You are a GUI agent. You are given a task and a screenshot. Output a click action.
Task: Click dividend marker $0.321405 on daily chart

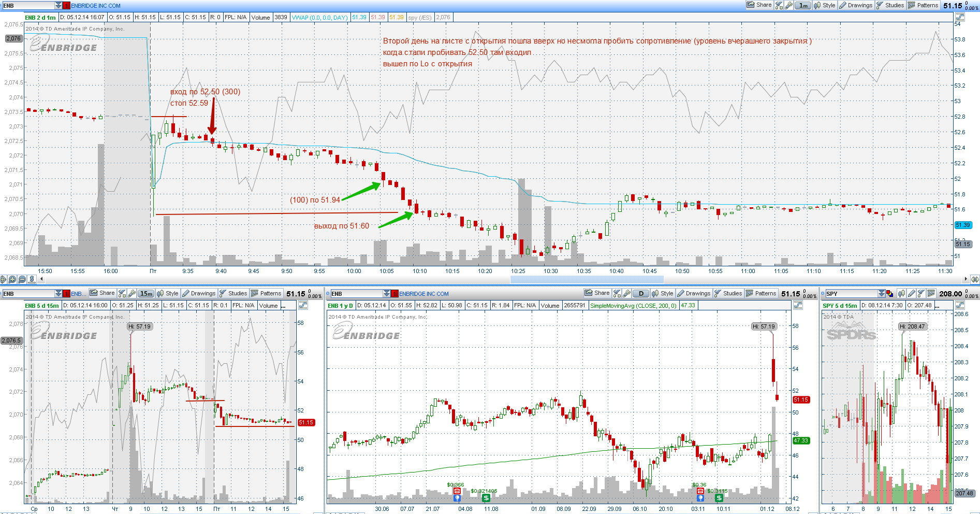pyautogui.click(x=486, y=498)
